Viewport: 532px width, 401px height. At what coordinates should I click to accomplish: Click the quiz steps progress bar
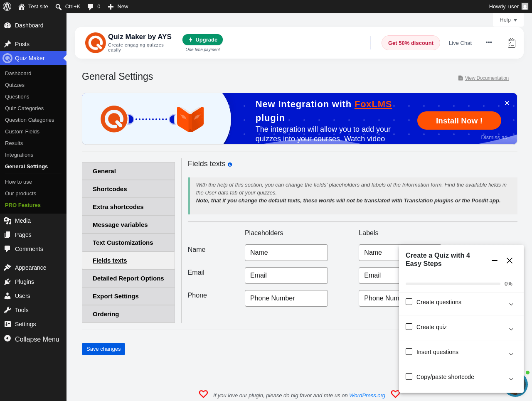point(453,284)
